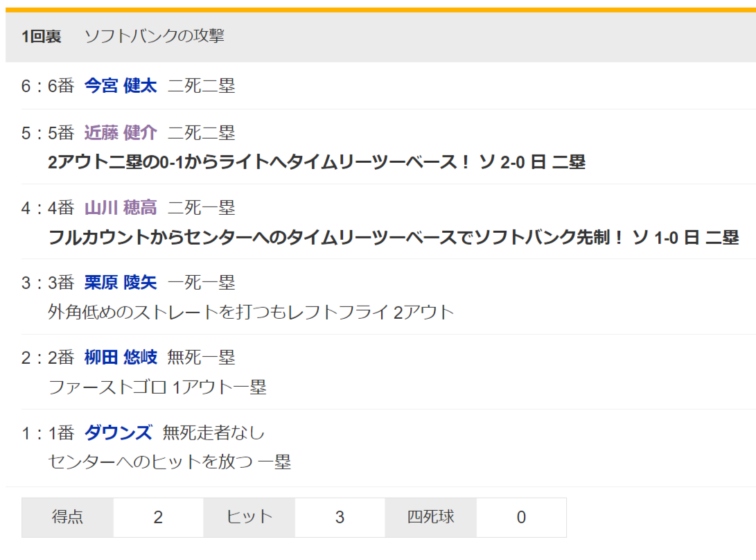756x560 pixels.
Task: Click the 四死球 label cell
Action: tap(430, 518)
